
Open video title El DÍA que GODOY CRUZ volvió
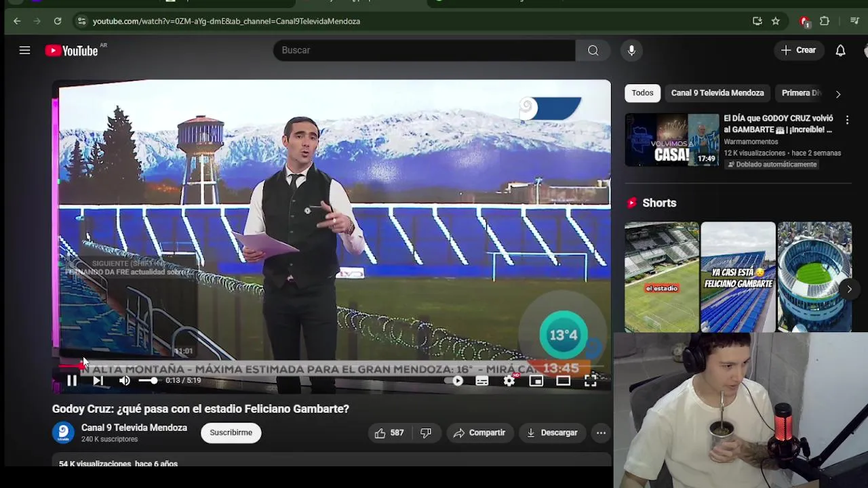click(x=778, y=124)
